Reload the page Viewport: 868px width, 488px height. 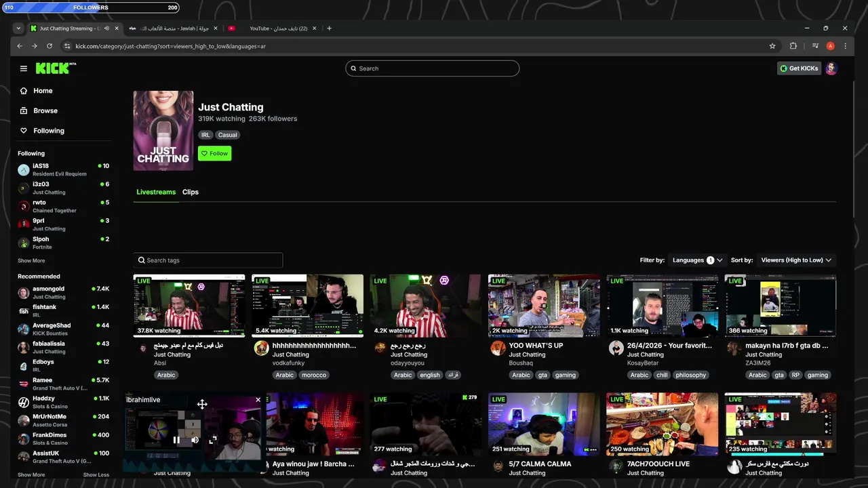(x=50, y=46)
